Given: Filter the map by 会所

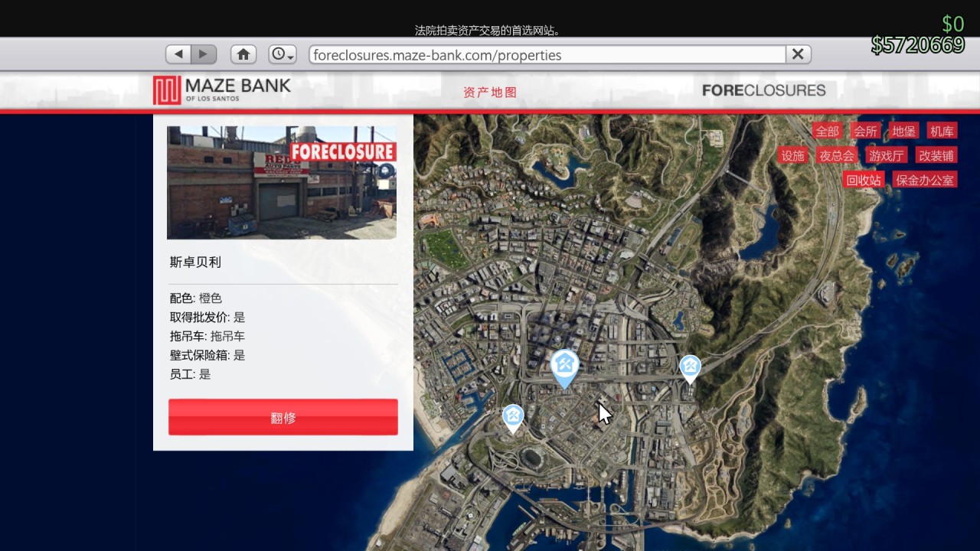Looking at the screenshot, I should click(x=866, y=131).
